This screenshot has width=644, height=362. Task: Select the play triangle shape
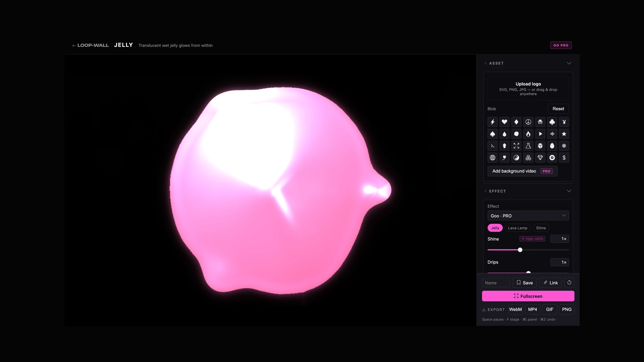point(540,134)
